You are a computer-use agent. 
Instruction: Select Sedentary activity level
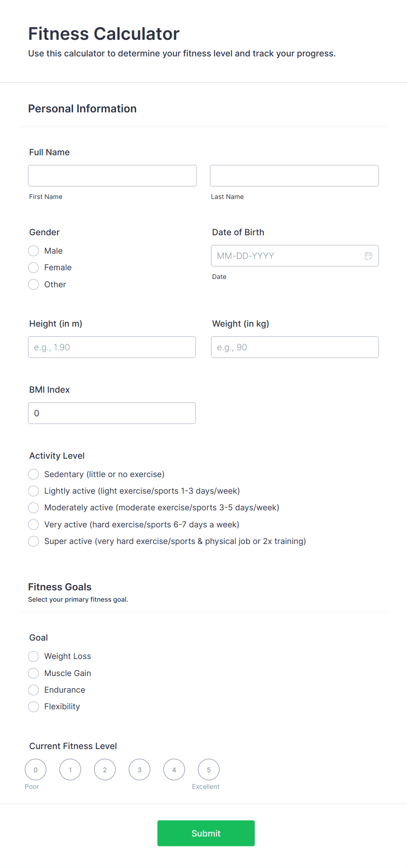(34, 474)
